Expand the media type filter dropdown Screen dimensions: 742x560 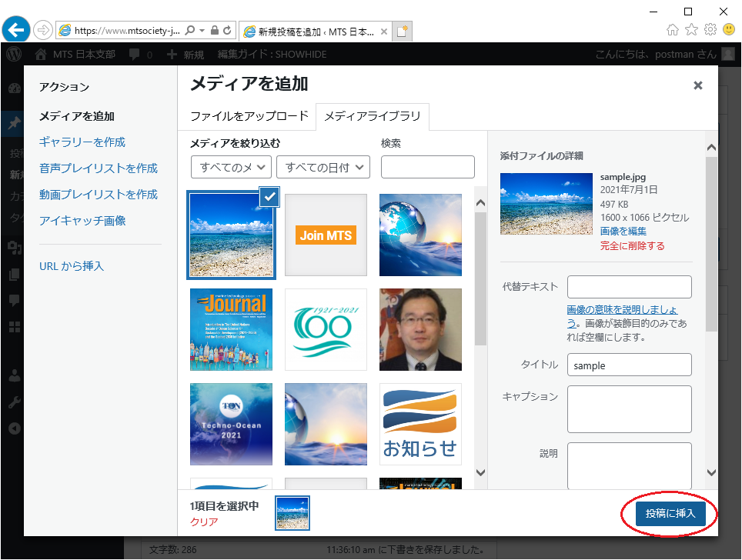coord(231,167)
